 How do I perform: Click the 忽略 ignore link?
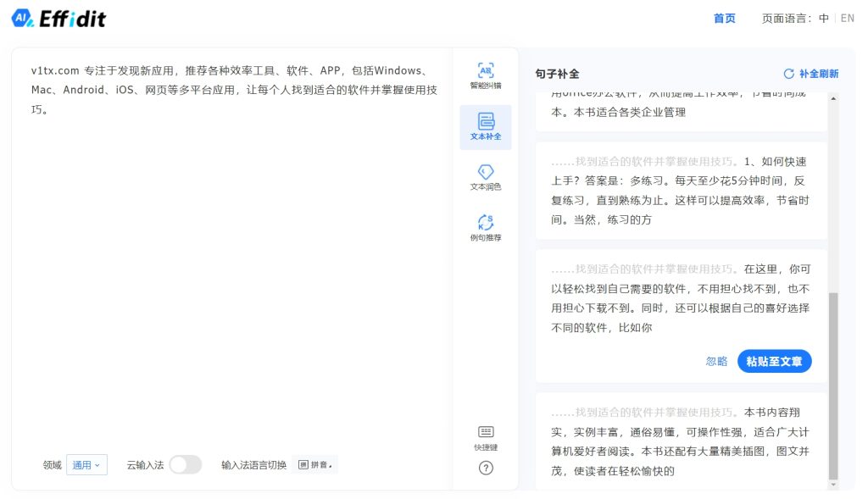(x=716, y=361)
